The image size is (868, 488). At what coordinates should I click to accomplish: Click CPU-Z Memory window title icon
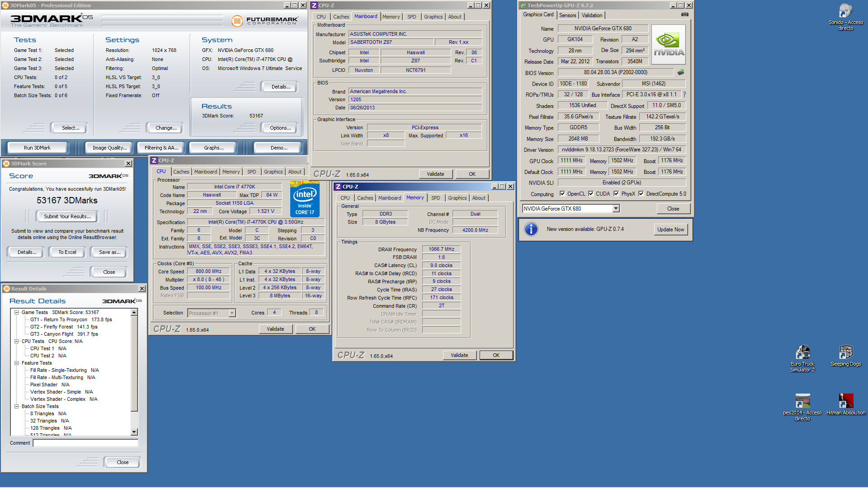point(338,187)
